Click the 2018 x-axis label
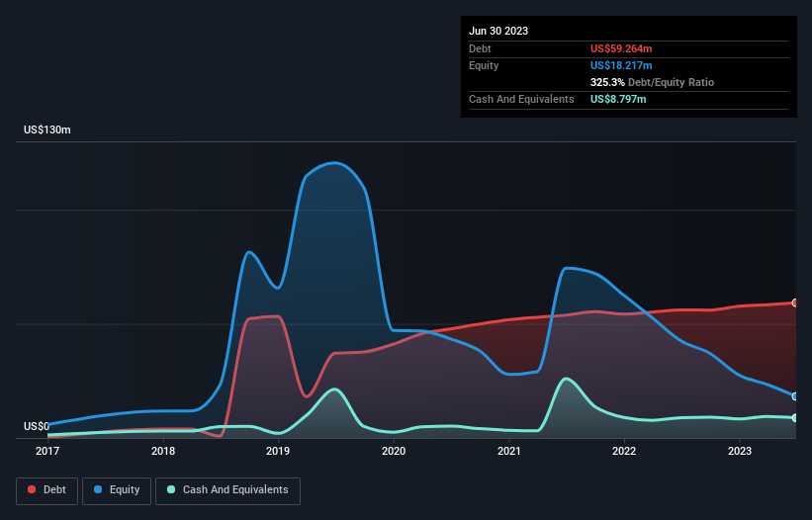Screen dimensions: 812x520 tap(163, 451)
